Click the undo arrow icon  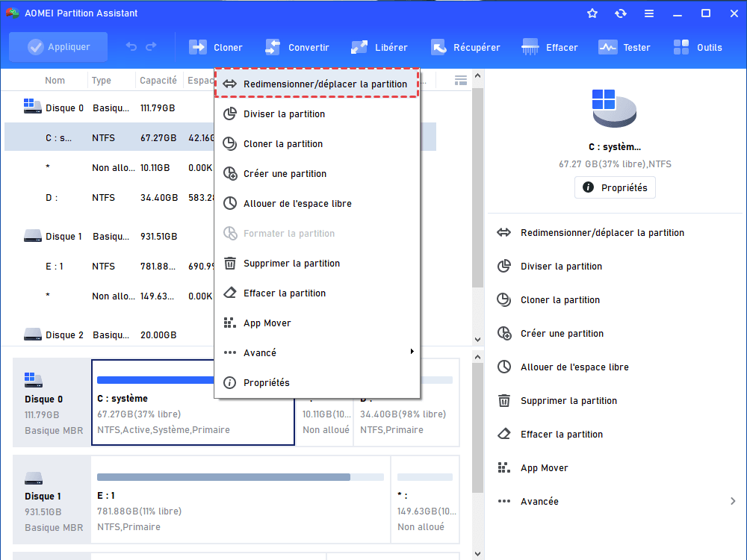coord(131,46)
